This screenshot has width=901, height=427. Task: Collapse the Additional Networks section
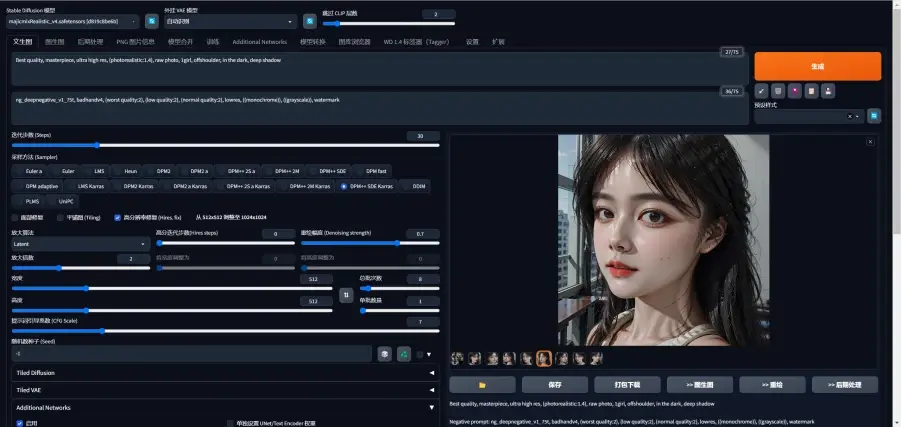coord(225,407)
